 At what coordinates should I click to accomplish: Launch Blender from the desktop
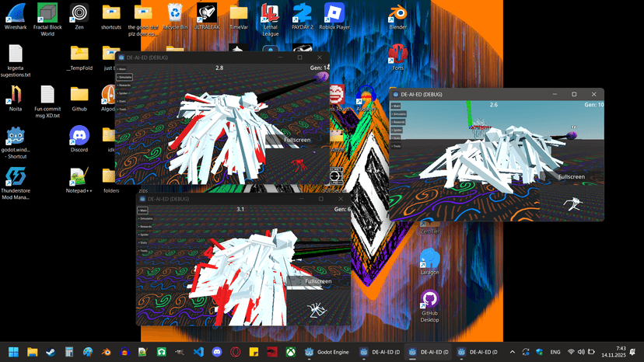[398, 13]
